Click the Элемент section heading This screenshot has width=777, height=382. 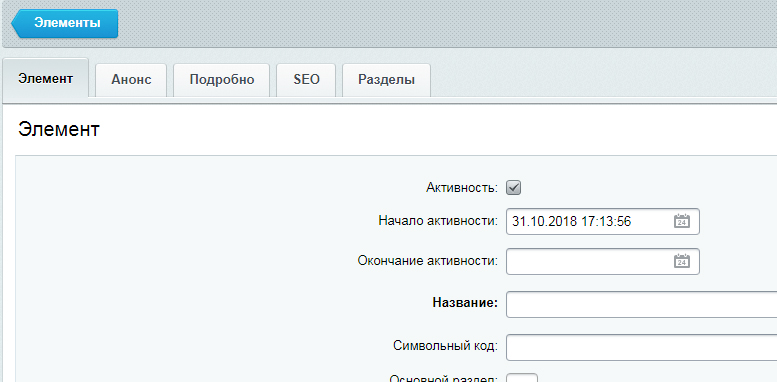coord(59,130)
